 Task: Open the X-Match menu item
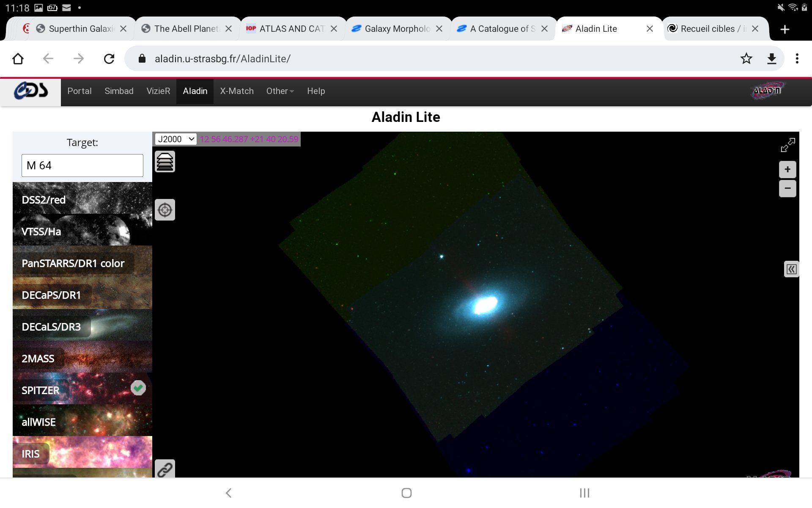[x=237, y=91]
